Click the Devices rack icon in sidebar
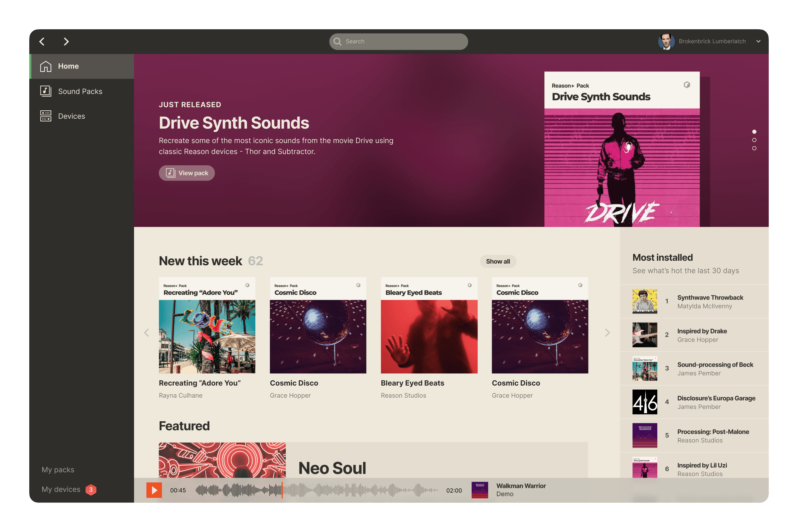The width and height of the screenshot is (798, 532). (x=46, y=116)
